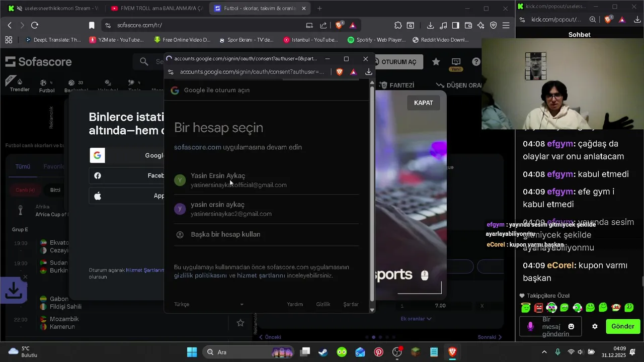The height and width of the screenshot is (362, 644).
Task: Click the Önceki previous arrow
Action: pyautogui.click(x=270, y=337)
